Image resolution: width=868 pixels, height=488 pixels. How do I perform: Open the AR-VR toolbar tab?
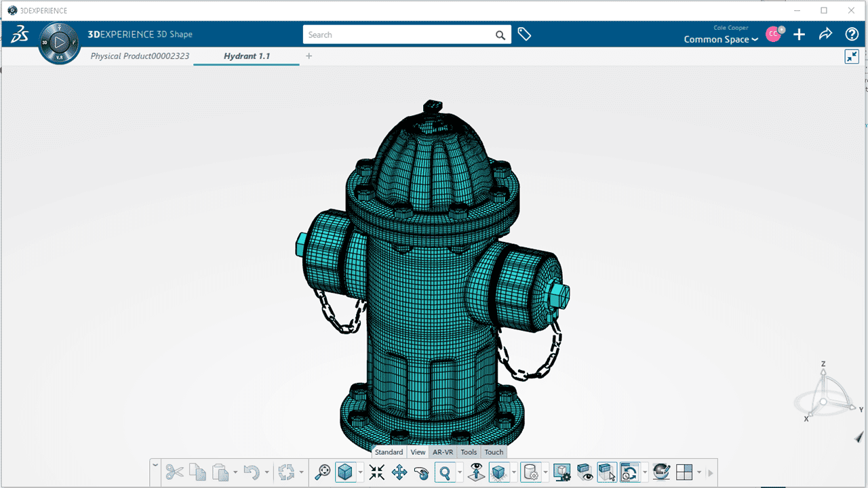pyautogui.click(x=443, y=452)
